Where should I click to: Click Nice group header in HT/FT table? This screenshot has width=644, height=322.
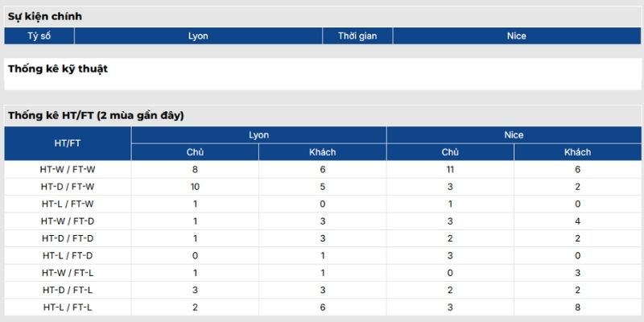coord(514,135)
